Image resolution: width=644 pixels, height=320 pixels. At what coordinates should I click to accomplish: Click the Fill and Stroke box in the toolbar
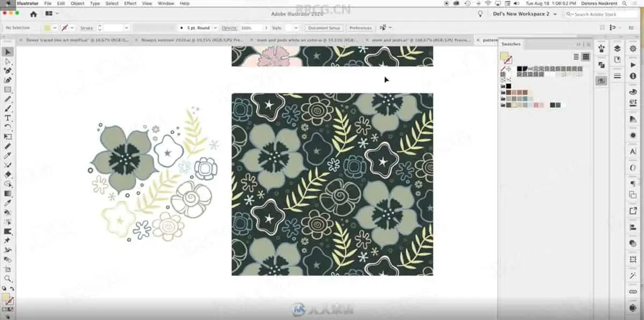tap(6, 299)
